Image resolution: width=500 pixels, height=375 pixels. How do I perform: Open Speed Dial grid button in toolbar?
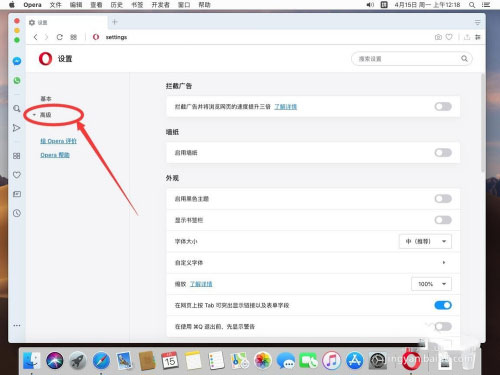pyautogui.click(x=73, y=37)
